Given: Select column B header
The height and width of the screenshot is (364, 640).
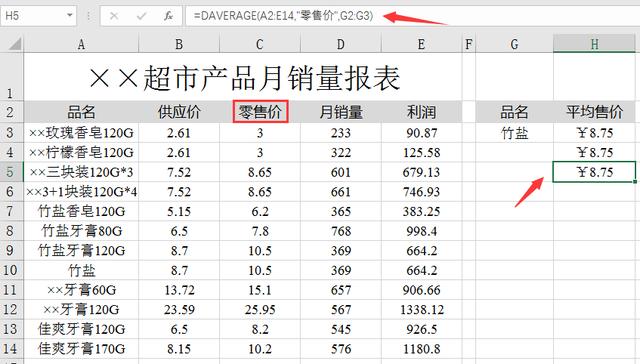Looking at the screenshot, I should click(179, 44).
